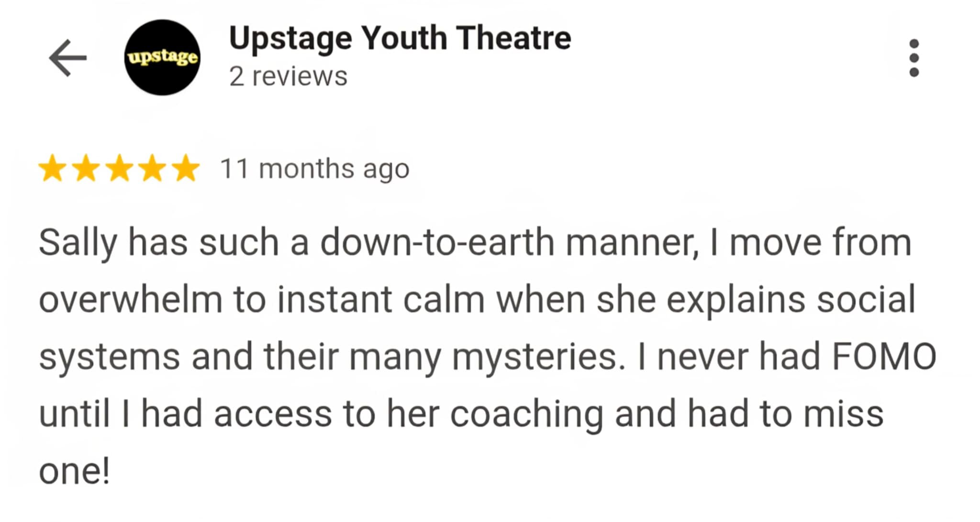View the reviewer's 2 reviews count
Image resolution: width=980 pixels, height=522 pixels.
[x=288, y=77]
